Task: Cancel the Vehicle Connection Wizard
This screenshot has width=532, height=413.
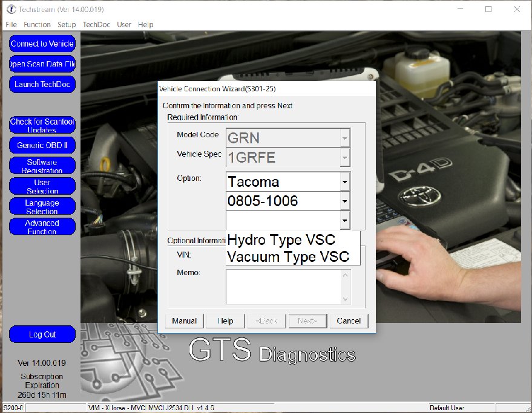Action: (349, 320)
